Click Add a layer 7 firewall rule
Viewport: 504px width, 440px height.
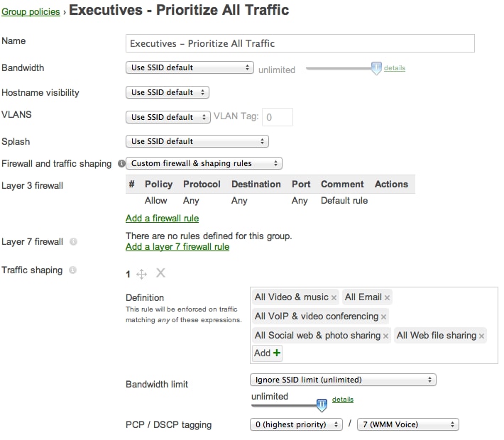[177, 247]
